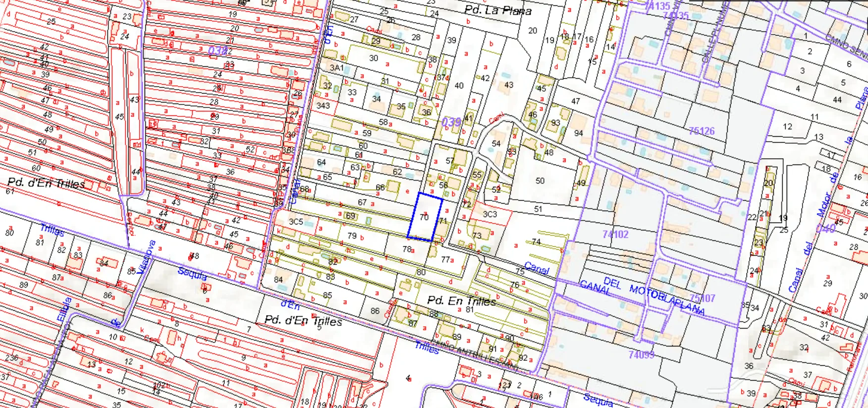Select the purple polygon number 039

point(451,122)
